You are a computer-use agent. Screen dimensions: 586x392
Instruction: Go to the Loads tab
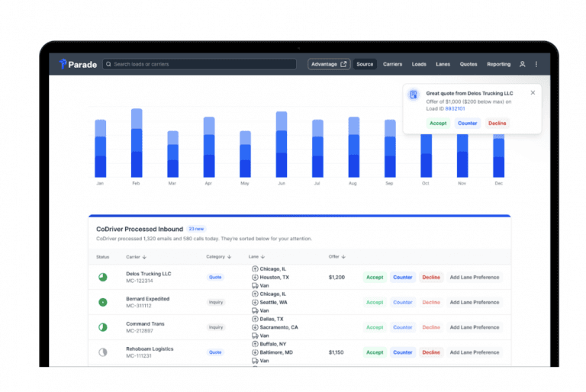click(x=419, y=64)
